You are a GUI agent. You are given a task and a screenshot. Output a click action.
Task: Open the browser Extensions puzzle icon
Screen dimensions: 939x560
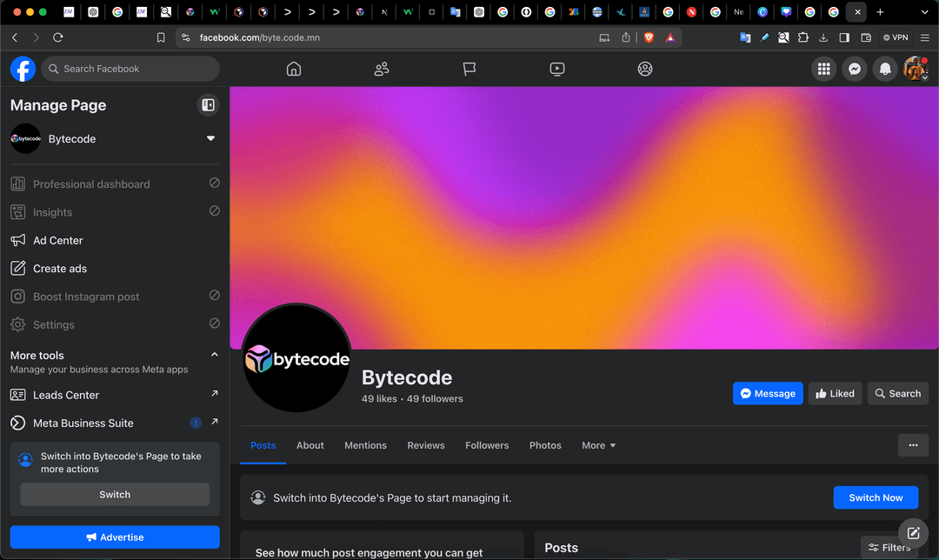tap(803, 37)
